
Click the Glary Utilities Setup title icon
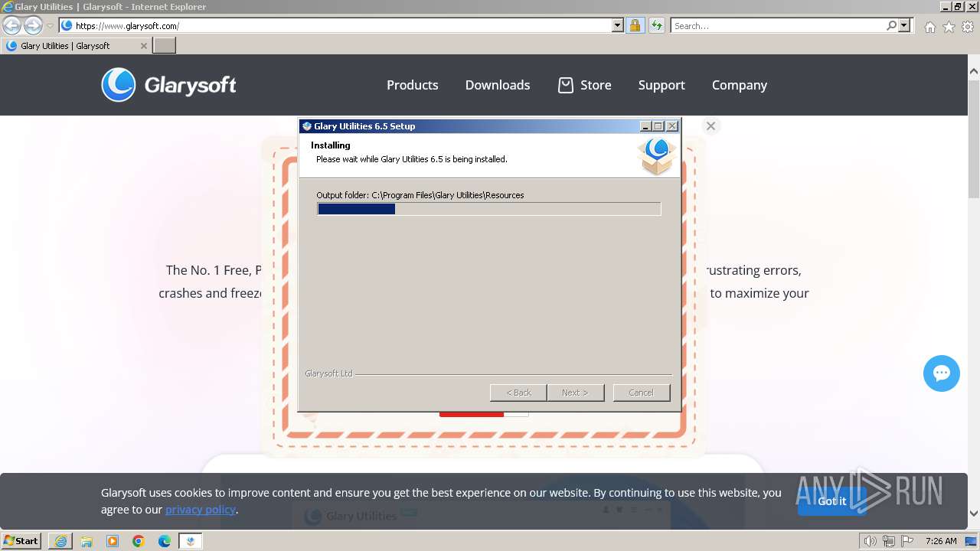(307, 126)
